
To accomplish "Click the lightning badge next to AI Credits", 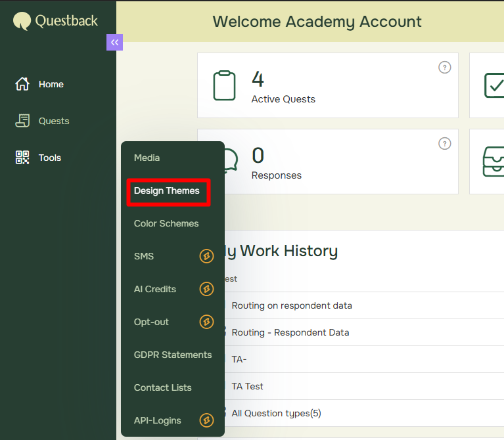I will click(206, 289).
